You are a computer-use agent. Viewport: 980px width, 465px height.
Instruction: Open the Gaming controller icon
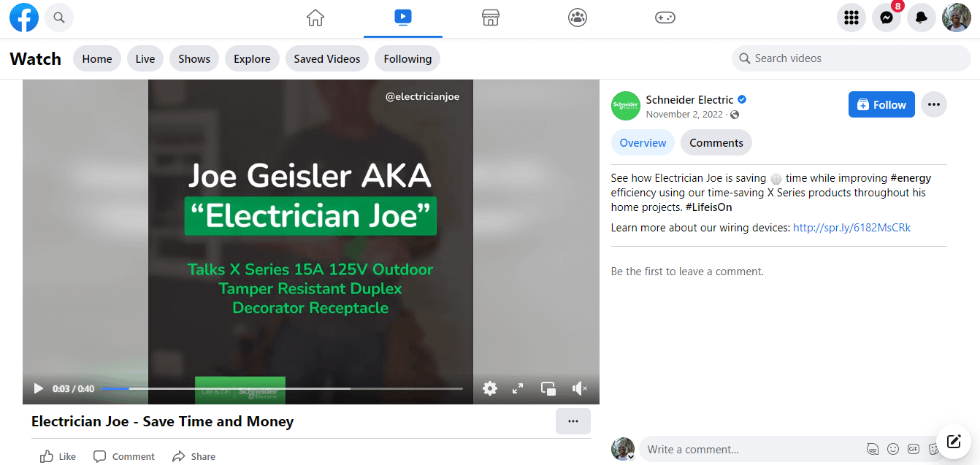pos(665,18)
